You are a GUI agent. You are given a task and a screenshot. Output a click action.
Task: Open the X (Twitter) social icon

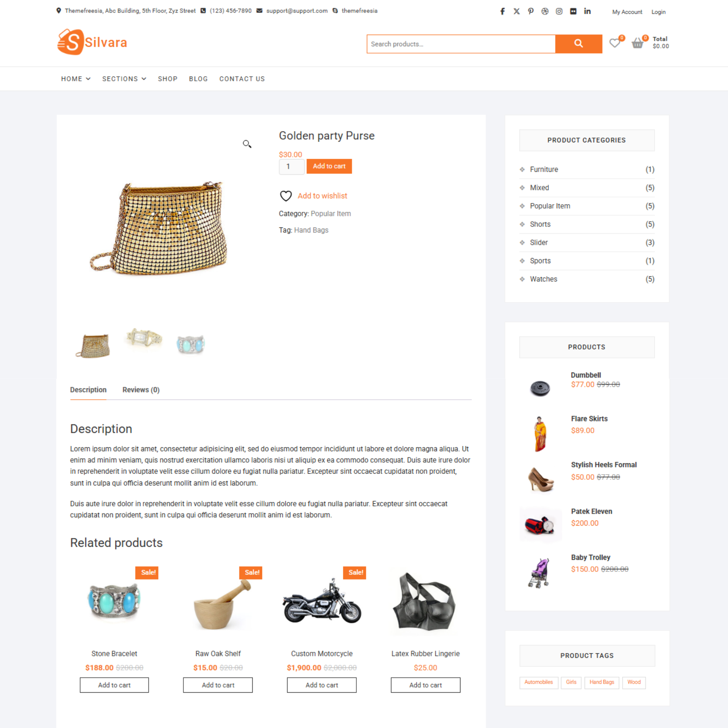[x=517, y=11]
